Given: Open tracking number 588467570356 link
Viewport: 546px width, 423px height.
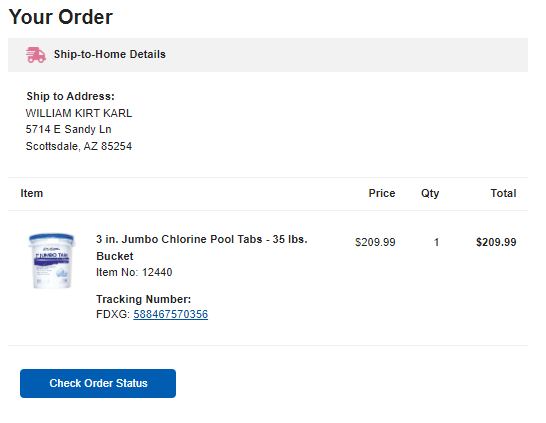Looking at the screenshot, I should (x=171, y=314).
